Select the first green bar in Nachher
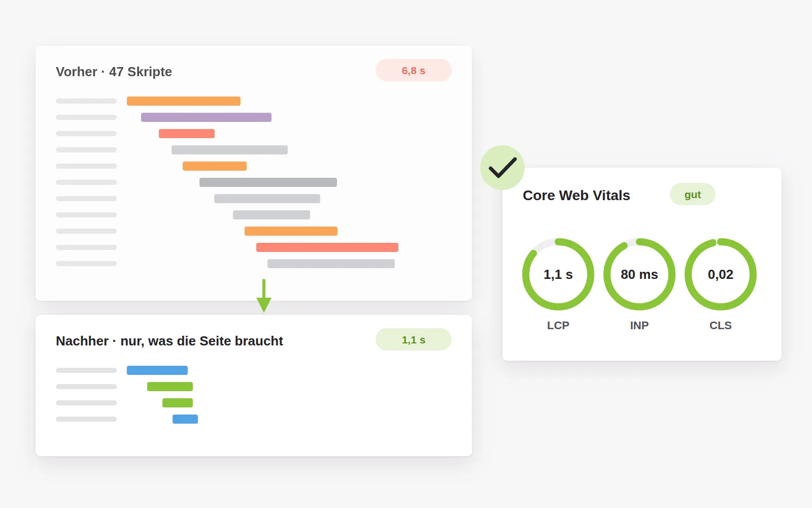This screenshot has height=508, width=812. [170, 387]
